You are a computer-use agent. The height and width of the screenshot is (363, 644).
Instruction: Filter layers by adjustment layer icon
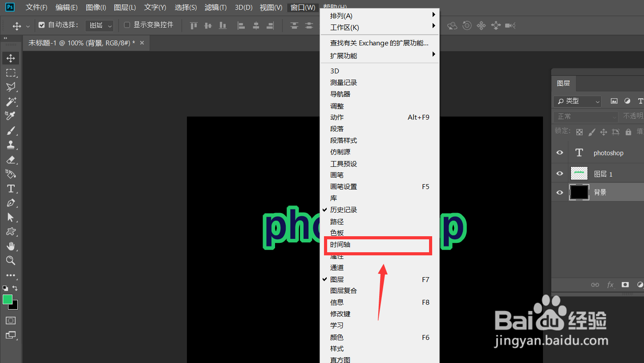click(628, 101)
